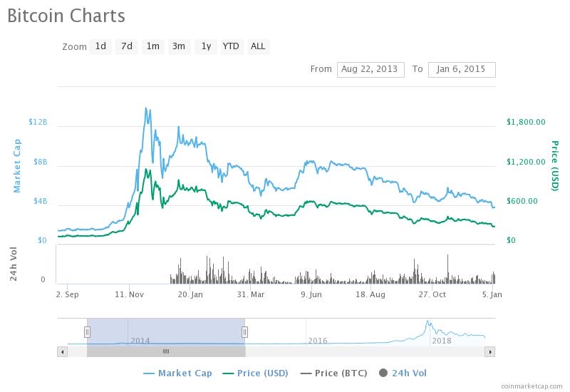Viewport: 570px width, 392px height.
Task: Toggle the Price (USD) series legend
Action: point(255,373)
